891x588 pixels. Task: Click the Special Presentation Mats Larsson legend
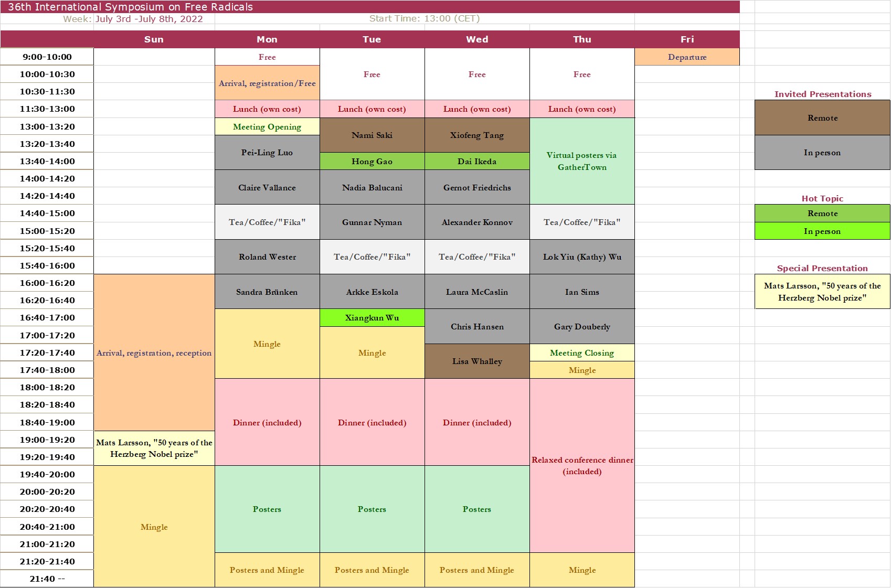pyautogui.click(x=822, y=292)
